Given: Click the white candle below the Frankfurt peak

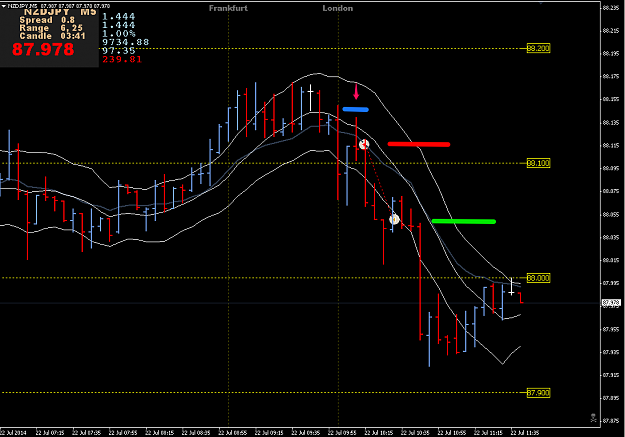Looking at the screenshot, I should tap(311, 98).
